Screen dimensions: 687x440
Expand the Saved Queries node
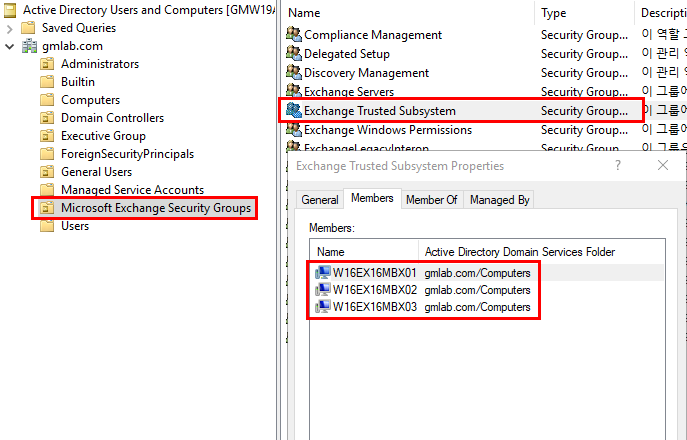10,29
